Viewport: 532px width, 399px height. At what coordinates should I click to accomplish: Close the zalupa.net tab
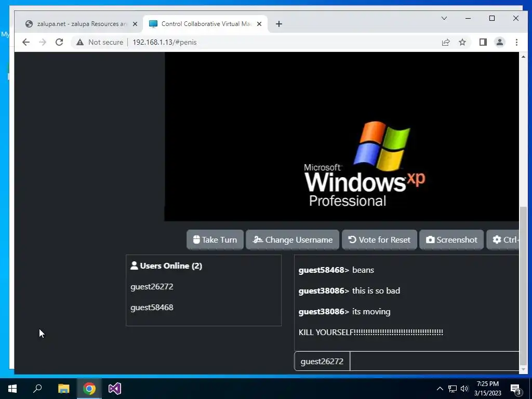(135, 24)
